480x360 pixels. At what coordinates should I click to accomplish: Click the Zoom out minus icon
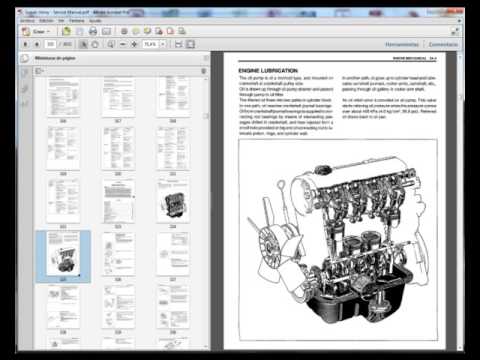(x=123, y=44)
